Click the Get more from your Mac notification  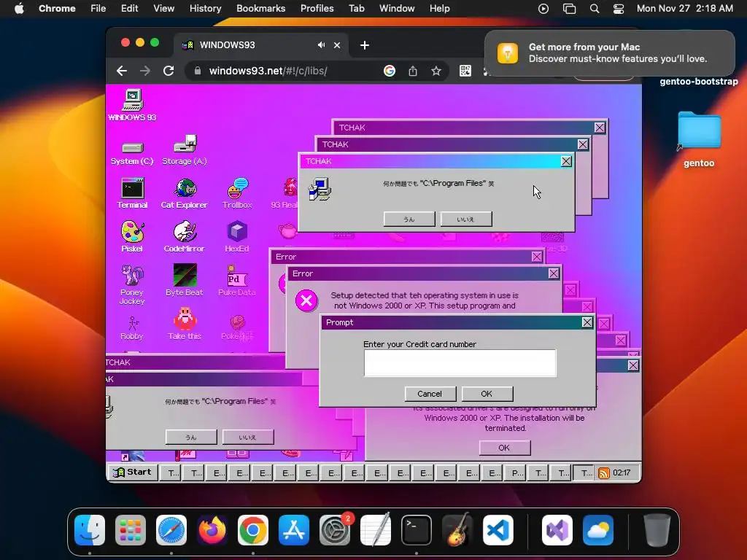click(609, 52)
